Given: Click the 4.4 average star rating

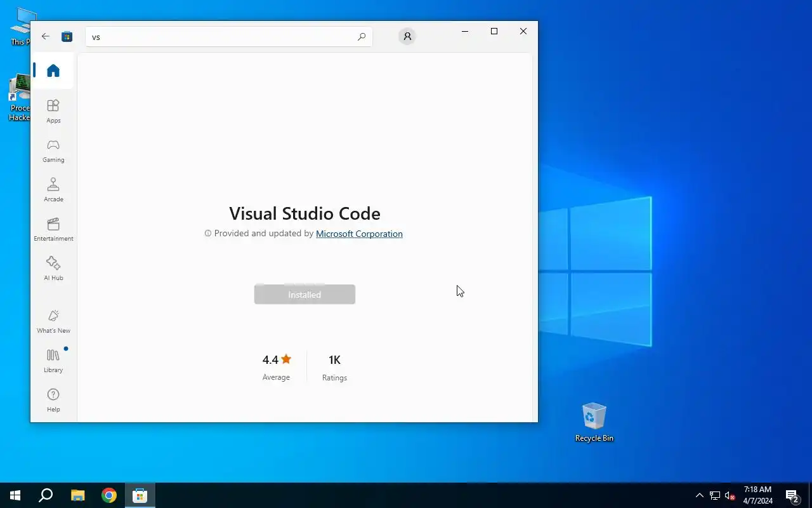Looking at the screenshot, I should click(x=277, y=367).
